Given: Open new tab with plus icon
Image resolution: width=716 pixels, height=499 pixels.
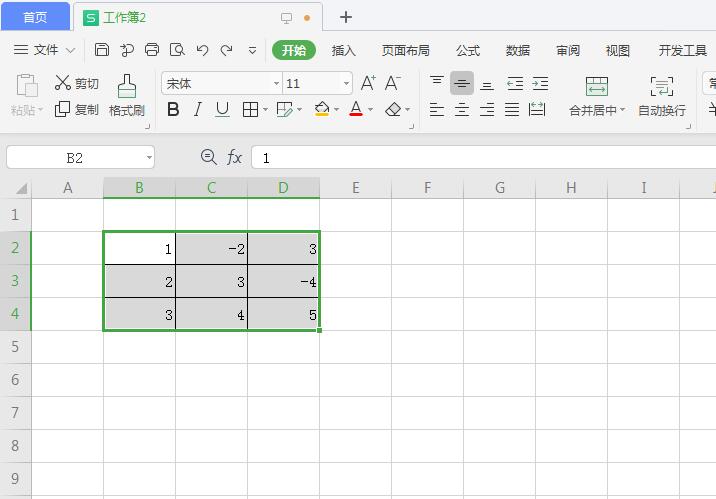Looking at the screenshot, I should [346, 17].
